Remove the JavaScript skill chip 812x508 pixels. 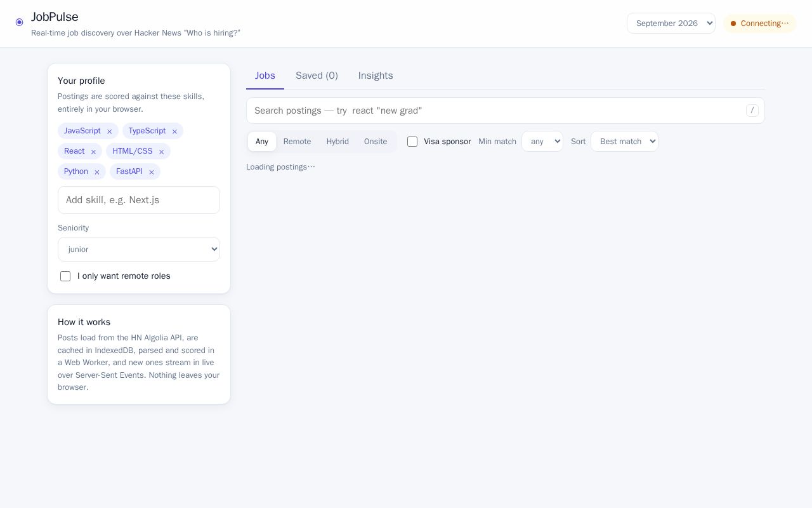109,131
